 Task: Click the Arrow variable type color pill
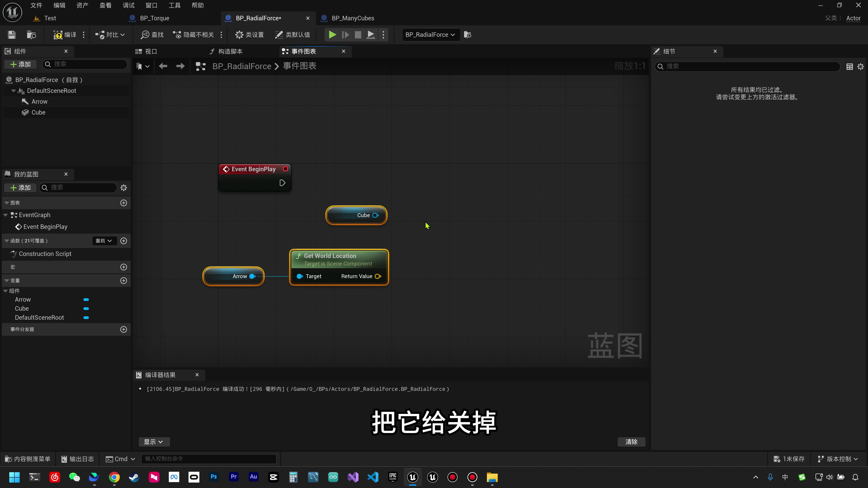(86, 299)
